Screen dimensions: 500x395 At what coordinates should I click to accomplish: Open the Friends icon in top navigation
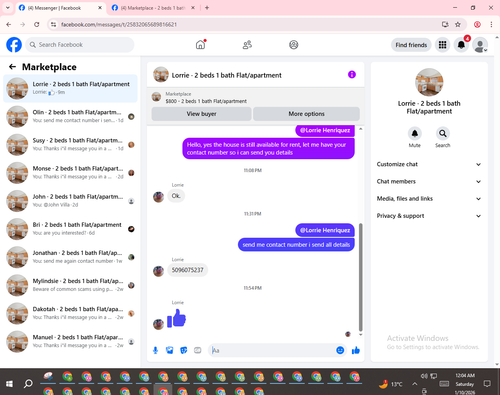(247, 45)
